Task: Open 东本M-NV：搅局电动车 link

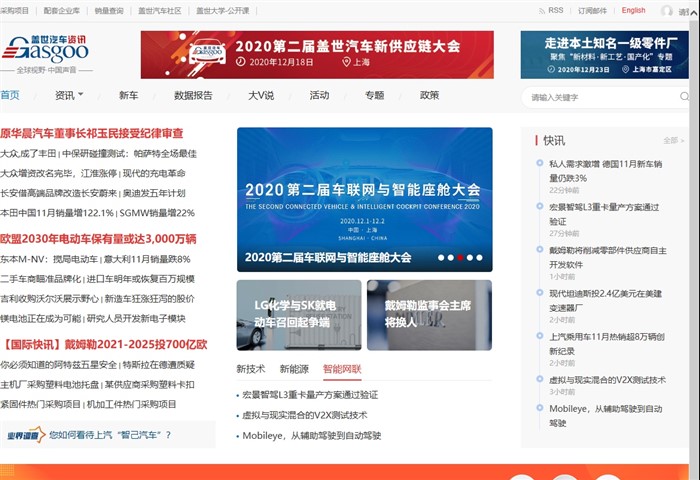Action: click(x=49, y=259)
